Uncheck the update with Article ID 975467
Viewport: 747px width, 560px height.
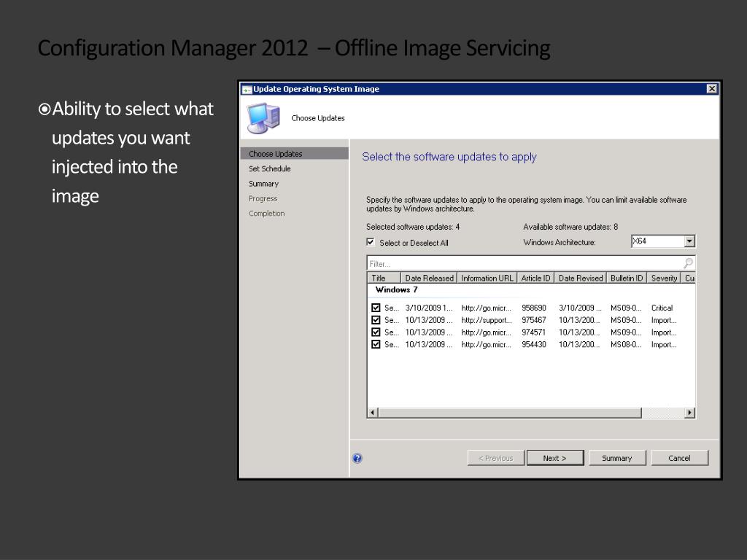tap(376, 320)
